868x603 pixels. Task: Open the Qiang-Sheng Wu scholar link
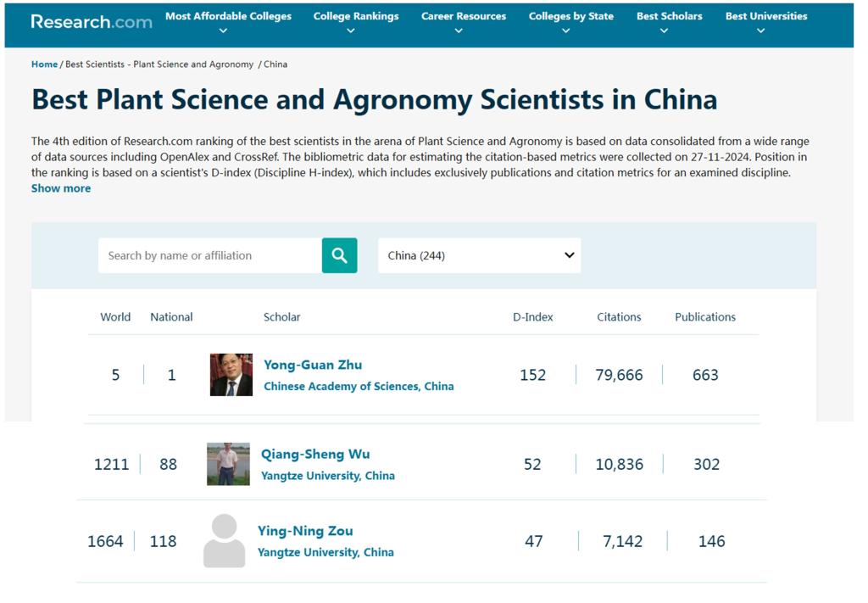[315, 454]
